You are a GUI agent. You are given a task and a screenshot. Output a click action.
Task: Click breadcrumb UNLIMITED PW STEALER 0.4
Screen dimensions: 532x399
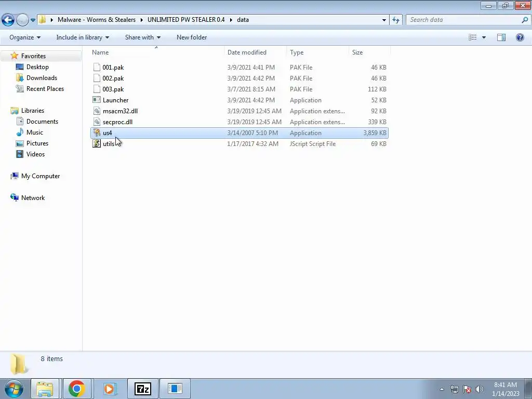[x=186, y=20]
